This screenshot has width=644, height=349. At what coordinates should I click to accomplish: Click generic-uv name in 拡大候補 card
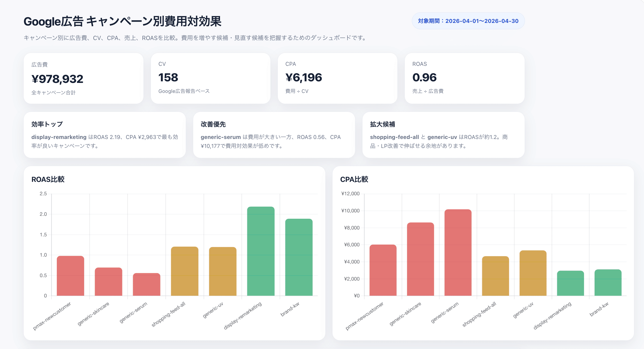pos(442,137)
